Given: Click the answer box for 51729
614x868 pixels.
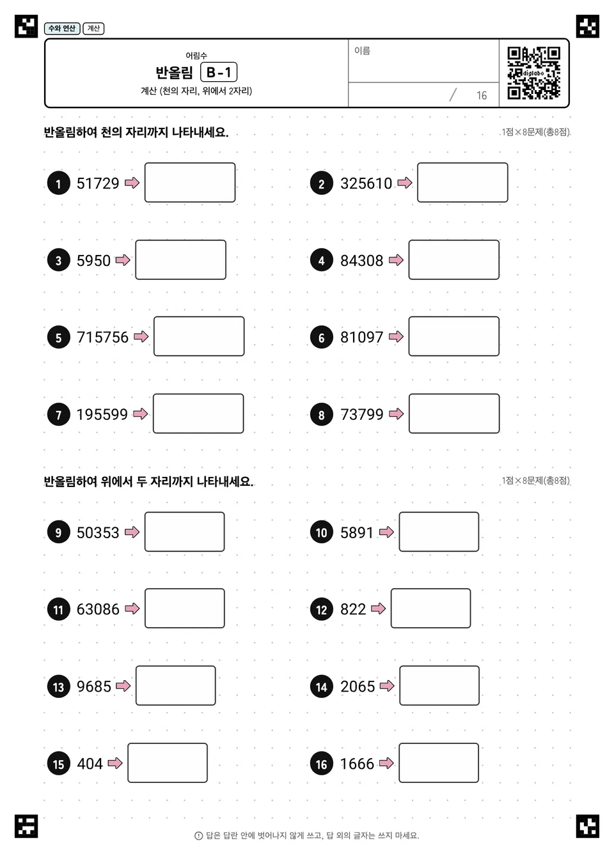Looking at the screenshot, I should tap(190, 183).
